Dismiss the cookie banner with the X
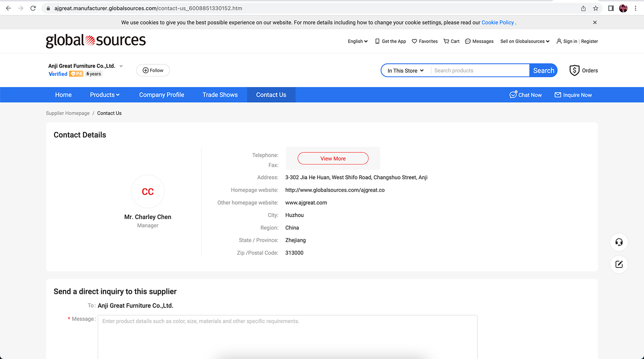 tap(595, 23)
